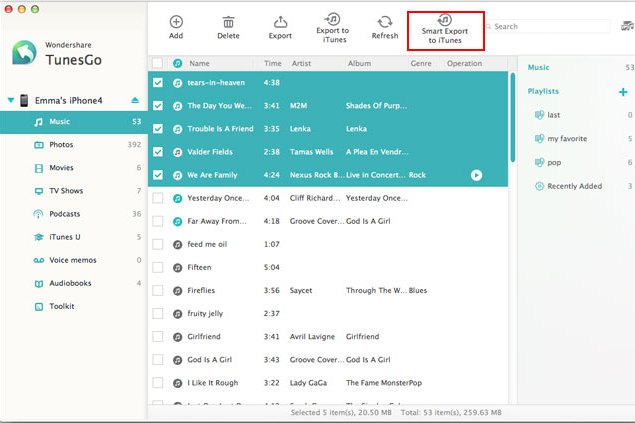Sort songs by Name column header
Image resolution: width=635 pixels, height=423 pixels.
click(x=199, y=64)
